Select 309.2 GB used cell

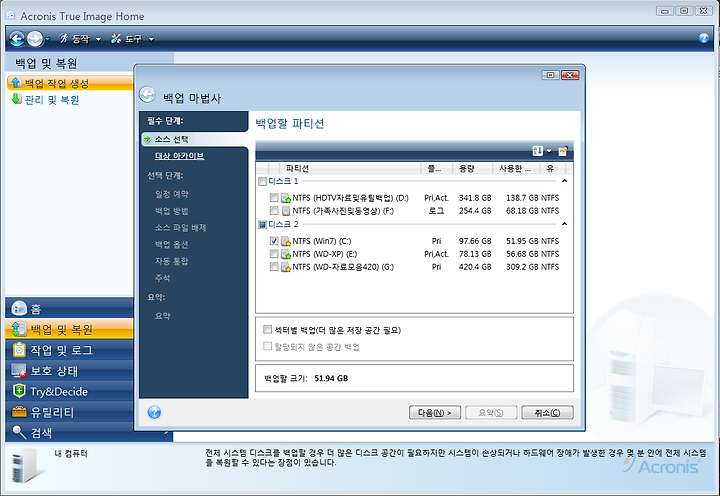[x=522, y=267]
